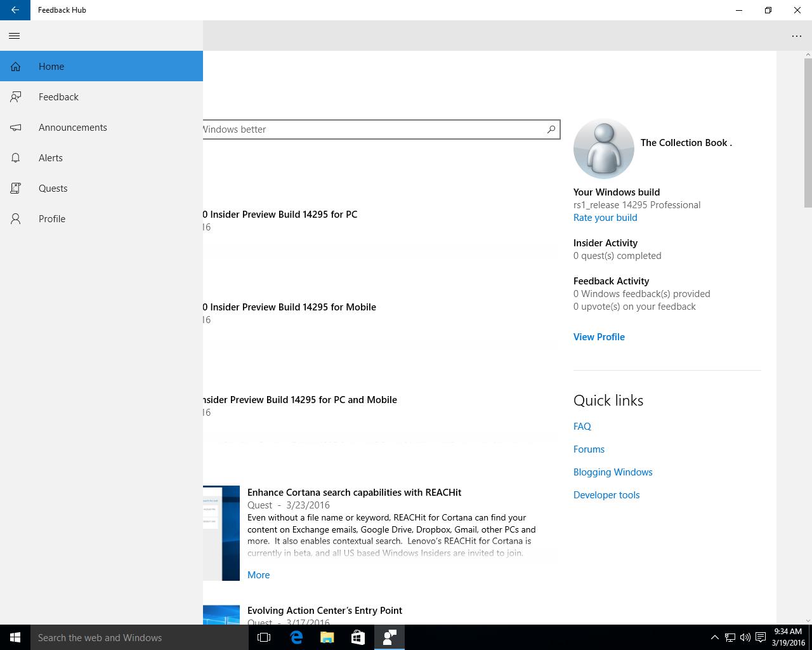
Task: Open the Build 14295 for PC and Mobile announcement
Action: 300,400
